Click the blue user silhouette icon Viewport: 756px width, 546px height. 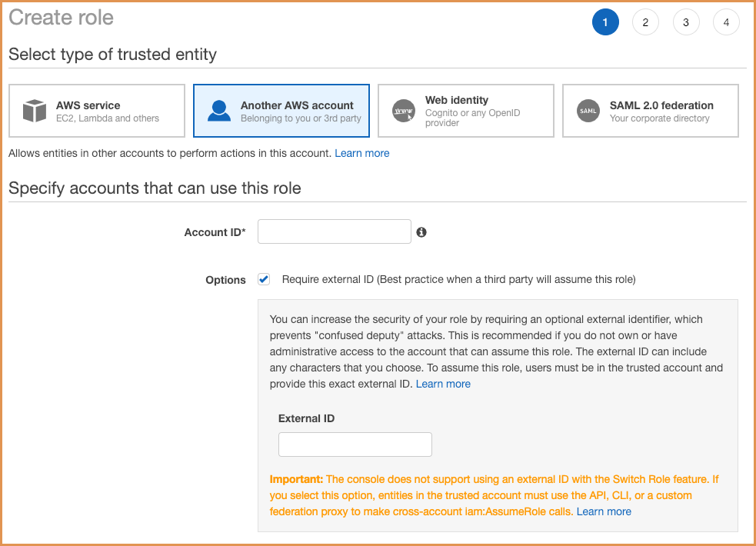219,111
